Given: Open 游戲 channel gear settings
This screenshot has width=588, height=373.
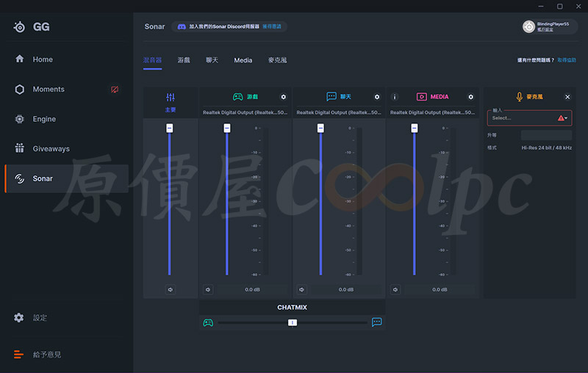Looking at the screenshot, I should (284, 97).
